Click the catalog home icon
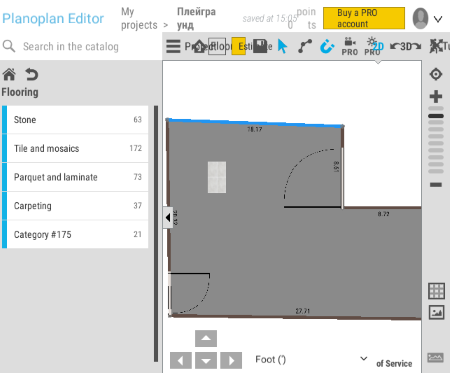The height and width of the screenshot is (373, 450). [9, 74]
